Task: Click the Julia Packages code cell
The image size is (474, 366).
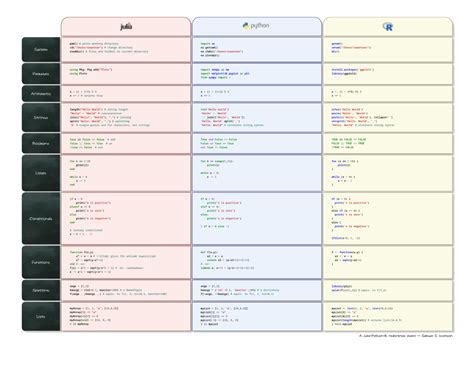Action: [x=126, y=73]
